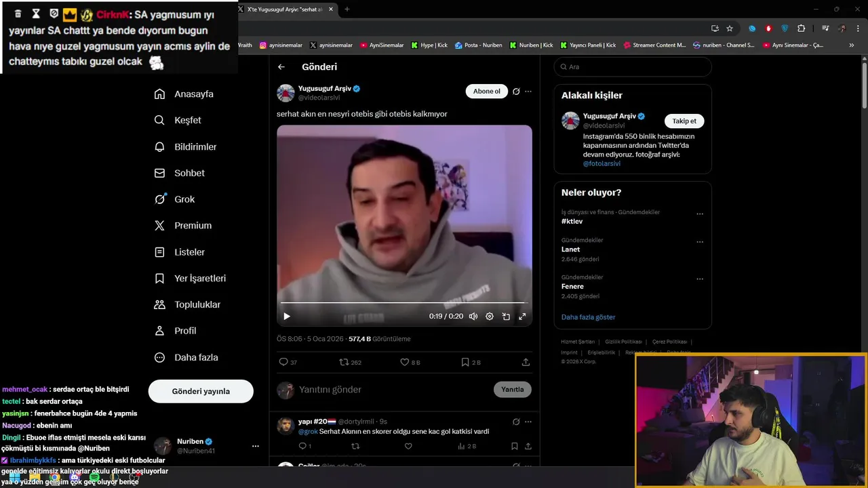Click Daha fazla göster in trends
Screen dimensions: 868x488
588,317
